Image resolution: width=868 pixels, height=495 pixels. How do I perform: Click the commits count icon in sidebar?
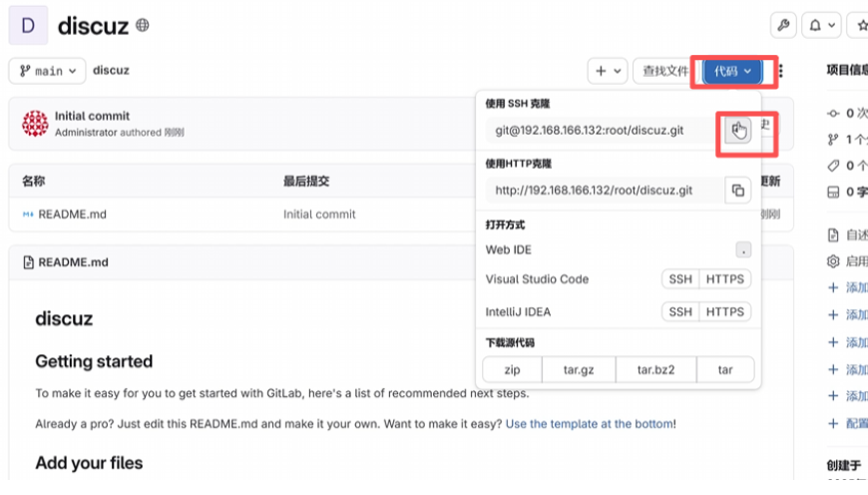[833, 113]
